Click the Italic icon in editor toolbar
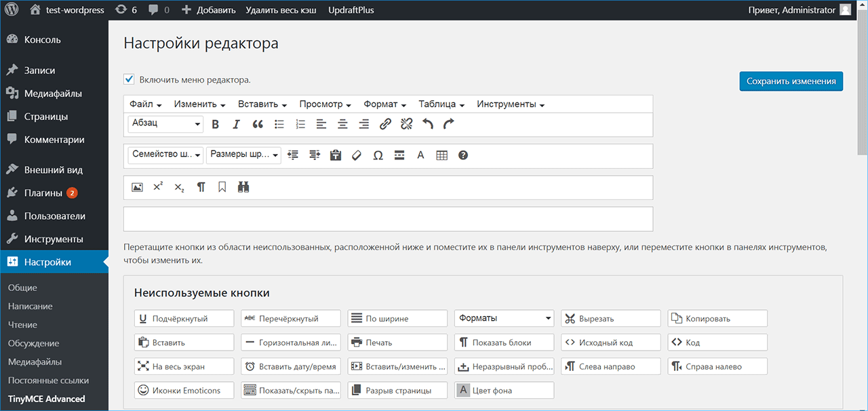868x411 pixels. [x=237, y=124]
